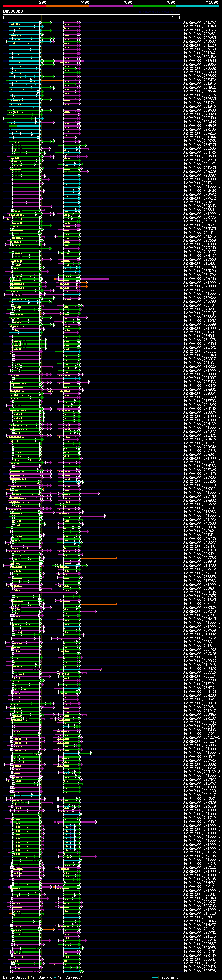The width and height of the screenshot is (222, 980).
Task: Select the UniRef100_C6TK91 label
Action: coord(199,103)
